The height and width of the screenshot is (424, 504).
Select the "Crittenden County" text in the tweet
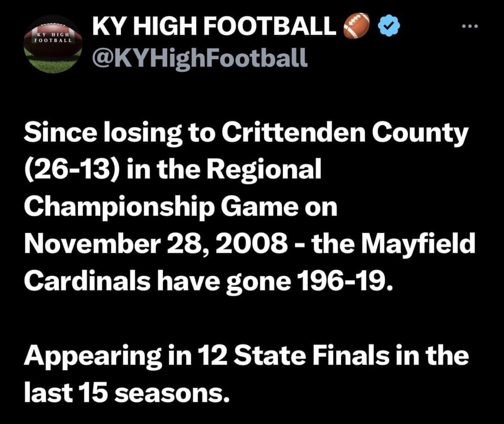pos(344,133)
